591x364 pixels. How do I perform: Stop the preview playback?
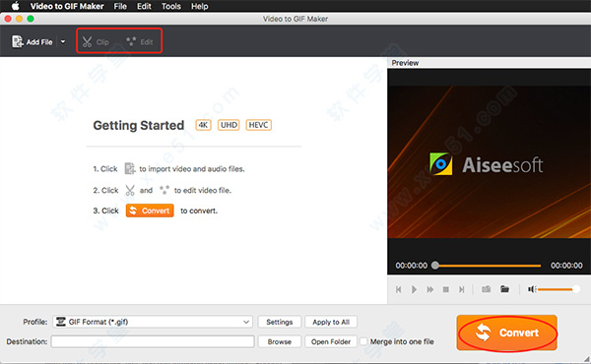coord(446,289)
